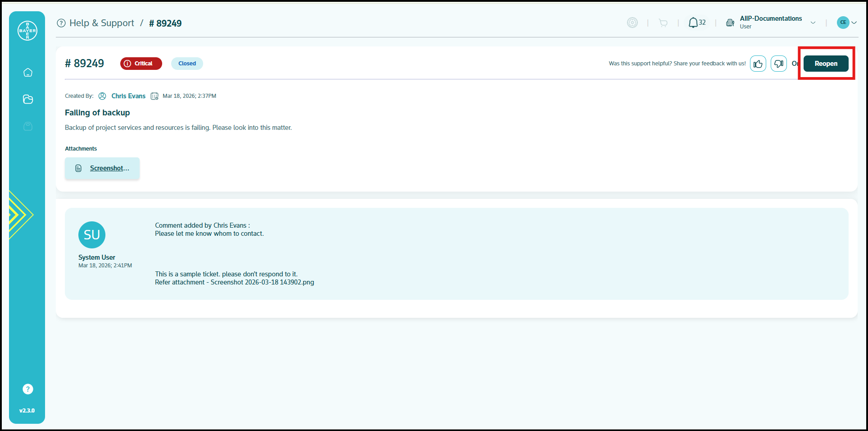The image size is (868, 431).
Task: Click the help question mark icon in sidebar
Action: pos(28,389)
